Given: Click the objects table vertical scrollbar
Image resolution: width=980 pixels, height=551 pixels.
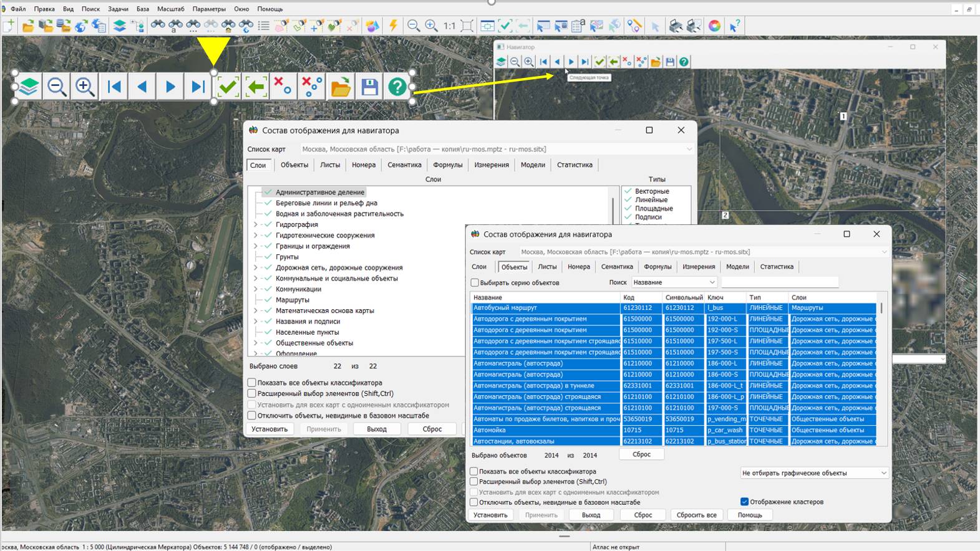Looking at the screenshot, I should [x=881, y=374].
